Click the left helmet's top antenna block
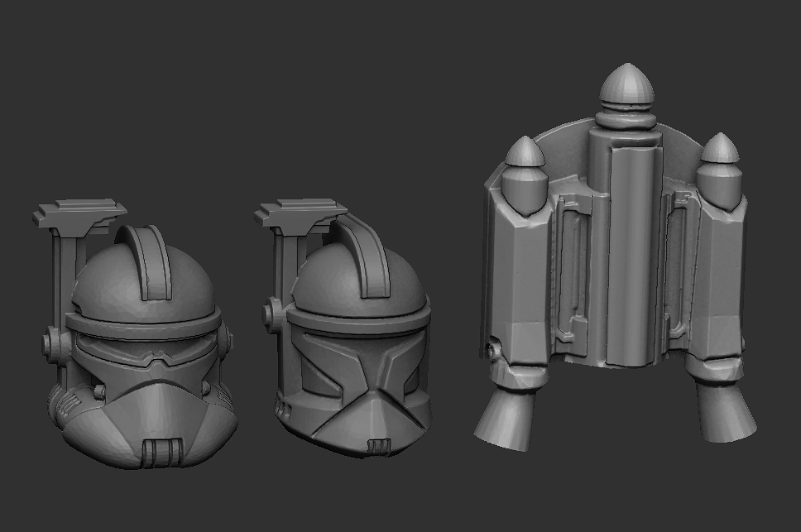801x532 pixels. click(79, 215)
